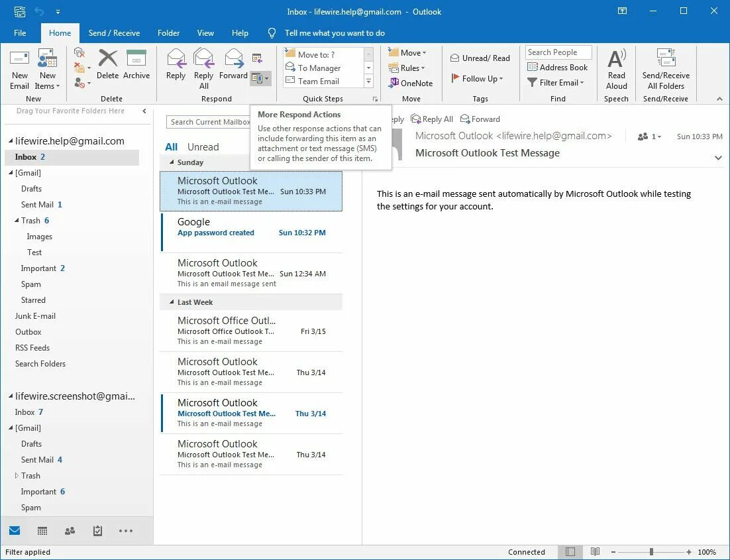Open the Google App password email
Image resolution: width=730 pixels, height=560 pixels.
click(x=252, y=233)
